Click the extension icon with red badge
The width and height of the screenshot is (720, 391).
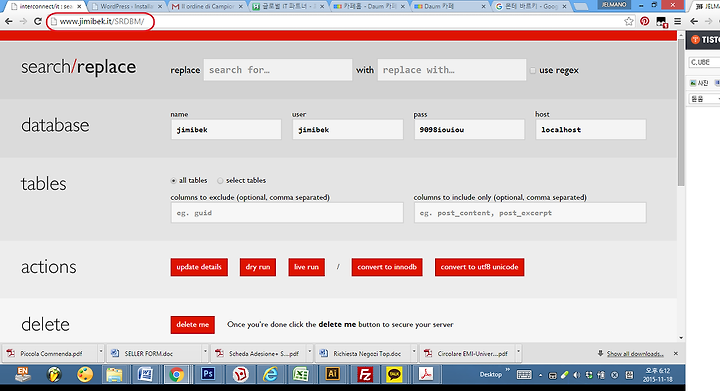[x=661, y=22]
